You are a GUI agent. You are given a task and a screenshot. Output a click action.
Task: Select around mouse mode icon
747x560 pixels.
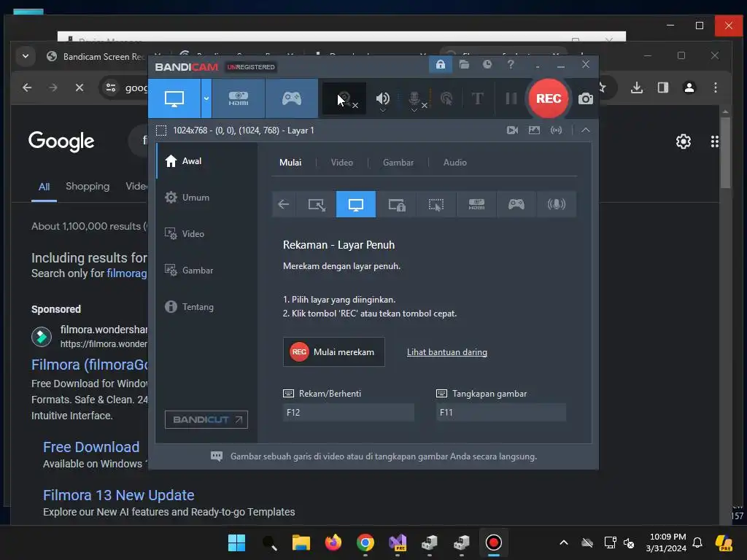click(436, 204)
